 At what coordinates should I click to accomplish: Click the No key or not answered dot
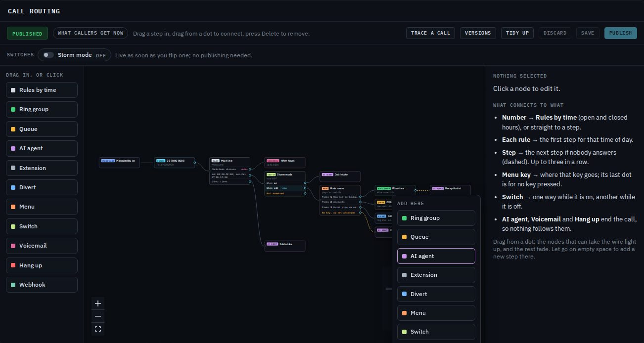(x=360, y=213)
